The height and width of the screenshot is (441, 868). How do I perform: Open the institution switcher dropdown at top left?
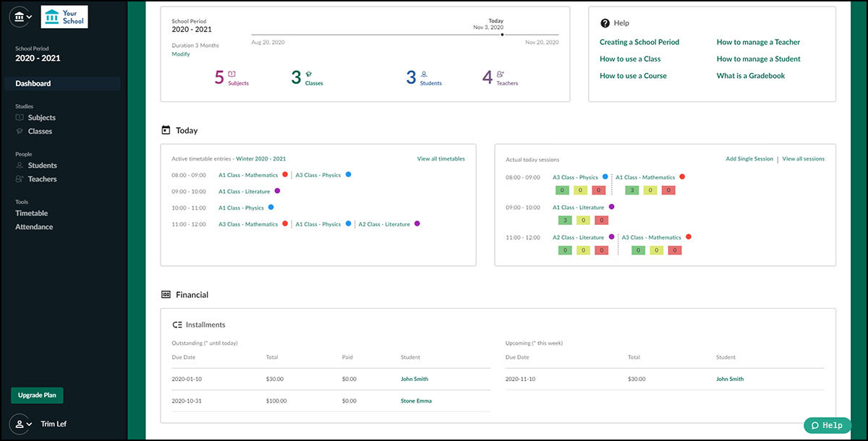(x=22, y=17)
